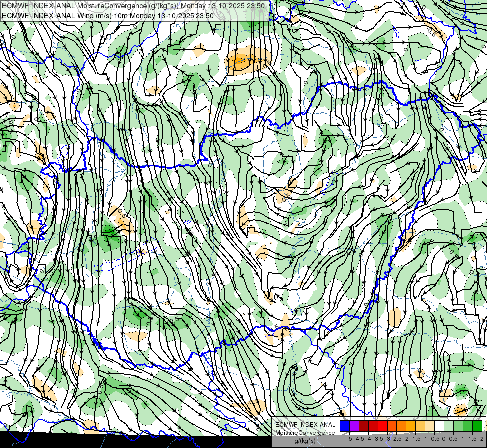This screenshot has width=487, height=448.
Task: Select the dark maroon swatch between -4.5 and -4
Action: click(x=364, y=426)
